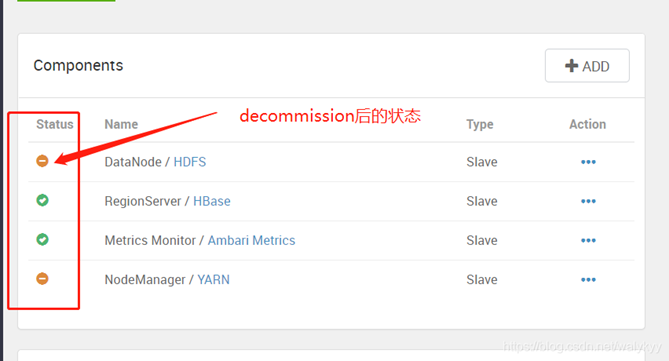
Task: Click the RegionServer green status check icon
Action: pos(42,200)
